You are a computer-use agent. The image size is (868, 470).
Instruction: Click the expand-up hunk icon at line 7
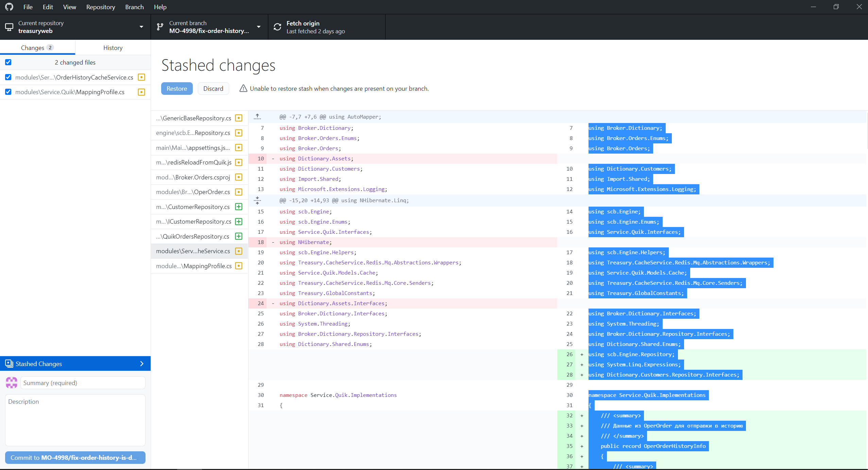(x=257, y=117)
